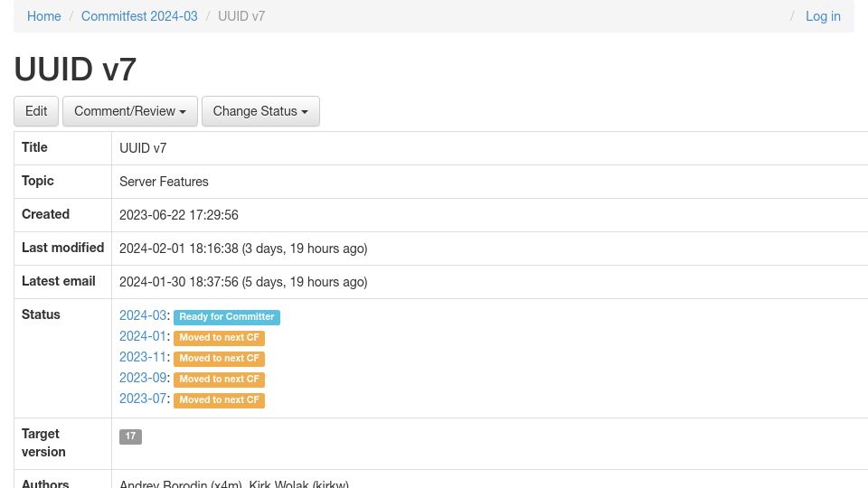Screen dimensions: 868x488
Task: Click the UUID v7 breadcrumb text
Action: click(x=241, y=16)
